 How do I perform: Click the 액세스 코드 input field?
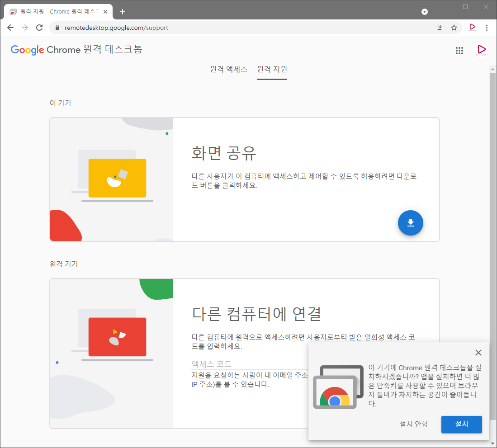pyautogui.click(x=250, y=364)
